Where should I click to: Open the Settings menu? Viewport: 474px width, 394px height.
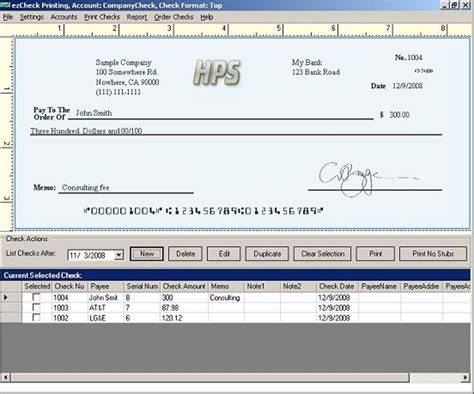point(32,17)
